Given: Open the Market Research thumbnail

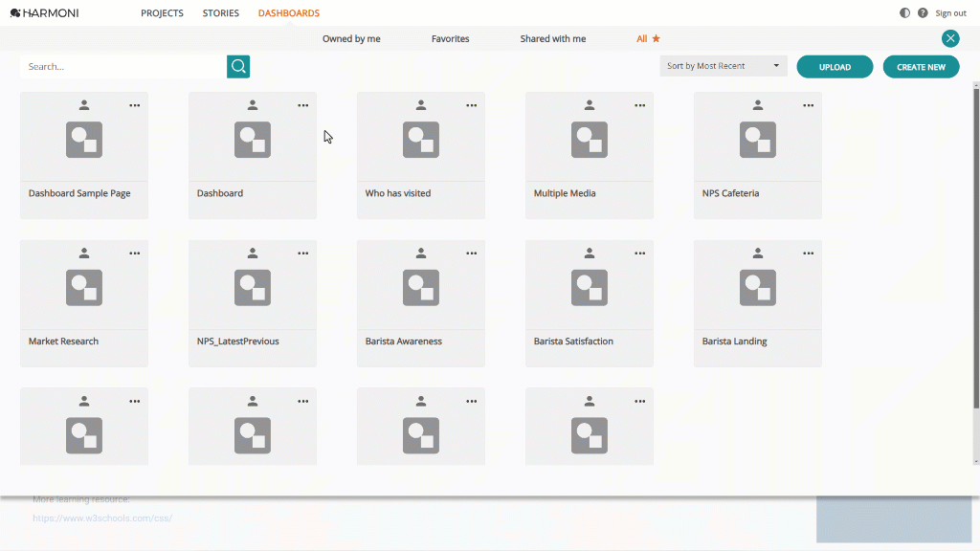Looking at the screenshot, I should coord(84,287).
